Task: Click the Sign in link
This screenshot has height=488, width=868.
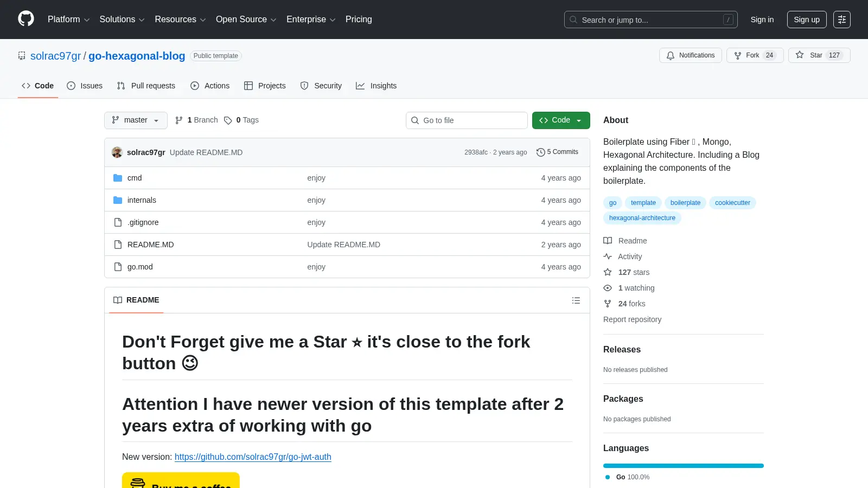Action: 762,20
